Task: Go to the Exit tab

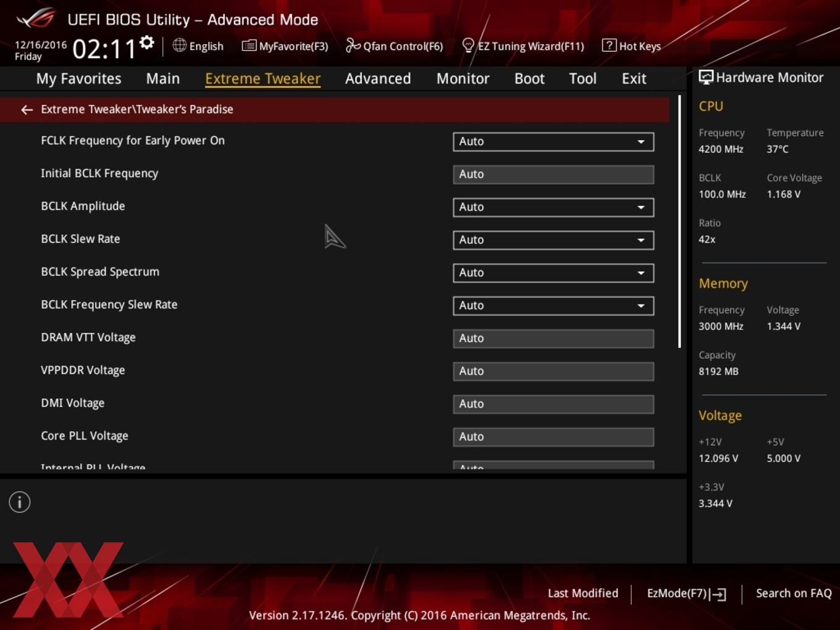Action: click(634, 78)
